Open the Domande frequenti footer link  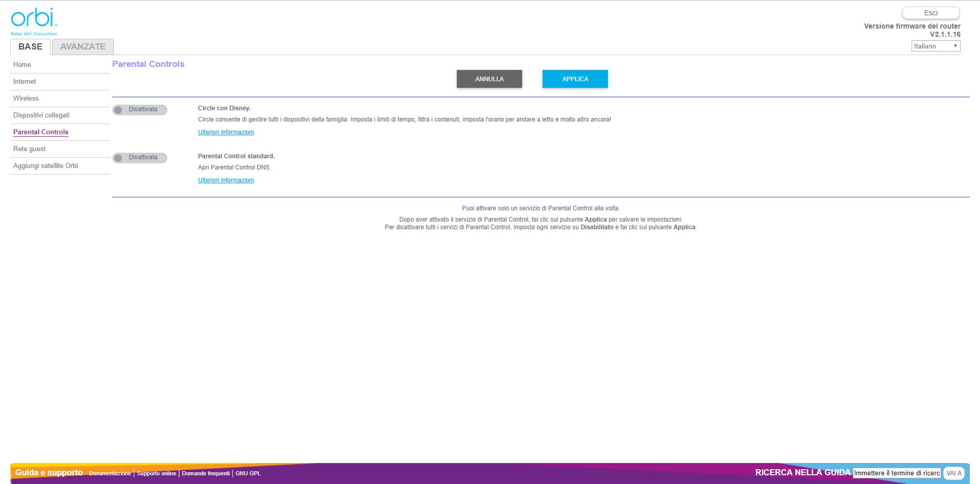(206, 474)
